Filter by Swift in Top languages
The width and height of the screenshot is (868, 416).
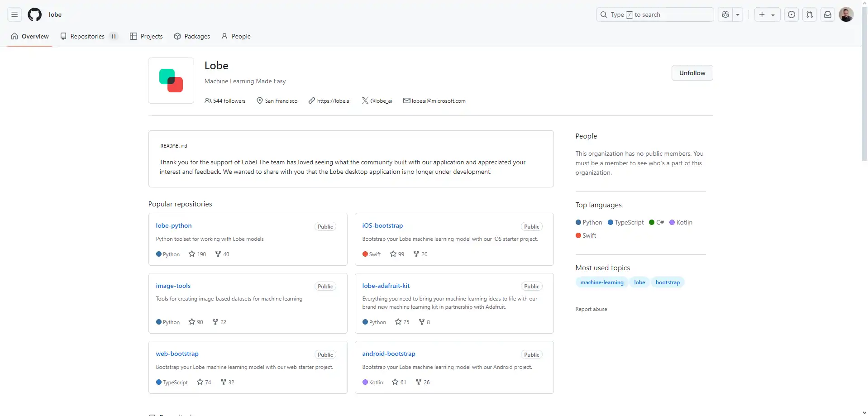[586, 235]
